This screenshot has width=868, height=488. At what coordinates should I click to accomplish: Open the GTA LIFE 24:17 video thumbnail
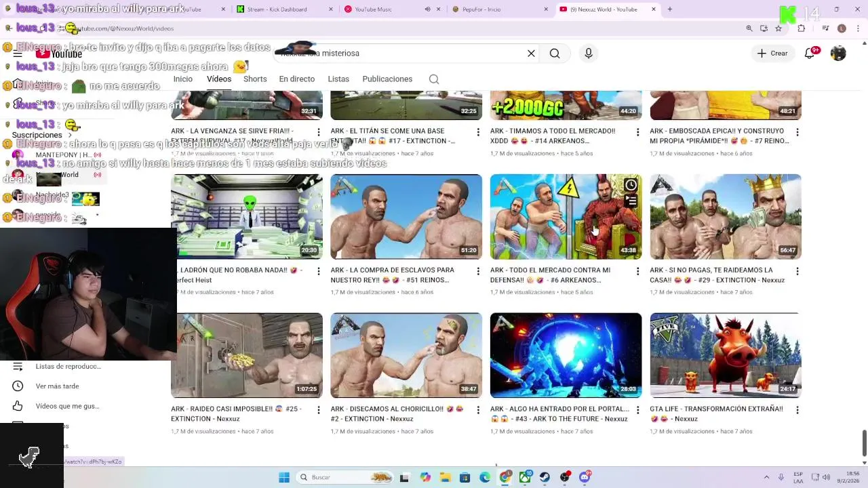pyautogui.click(x=726, y=355)
